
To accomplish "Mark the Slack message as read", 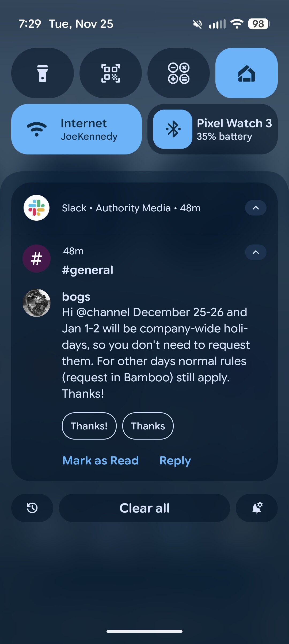I will click(100, 460).
